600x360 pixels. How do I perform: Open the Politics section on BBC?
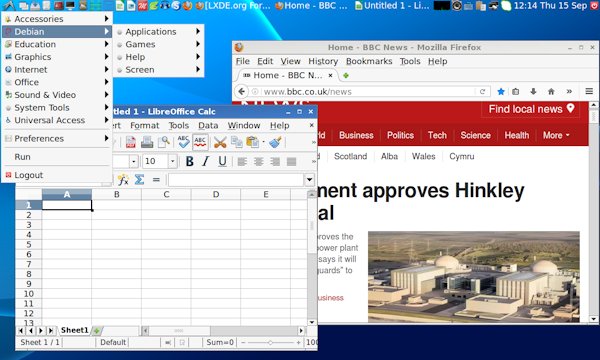pyautogui.click(x=400, y=135)
